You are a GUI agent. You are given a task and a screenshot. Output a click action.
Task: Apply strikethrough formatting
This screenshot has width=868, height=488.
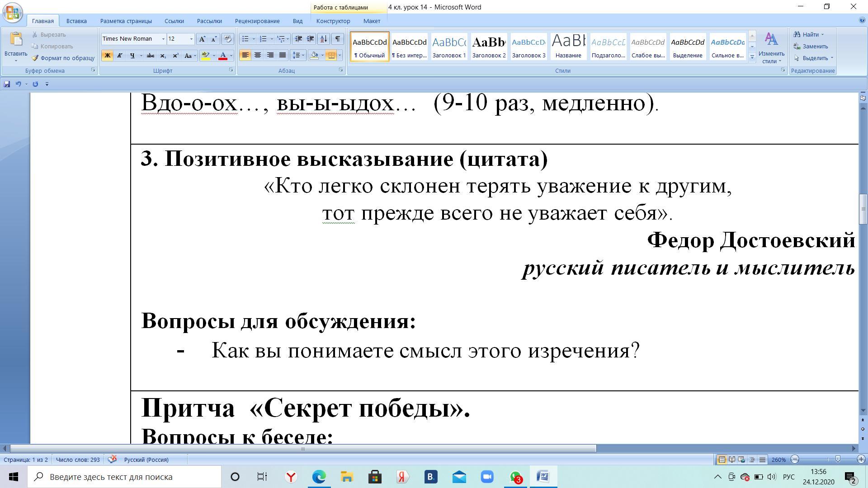pos(151,56)
